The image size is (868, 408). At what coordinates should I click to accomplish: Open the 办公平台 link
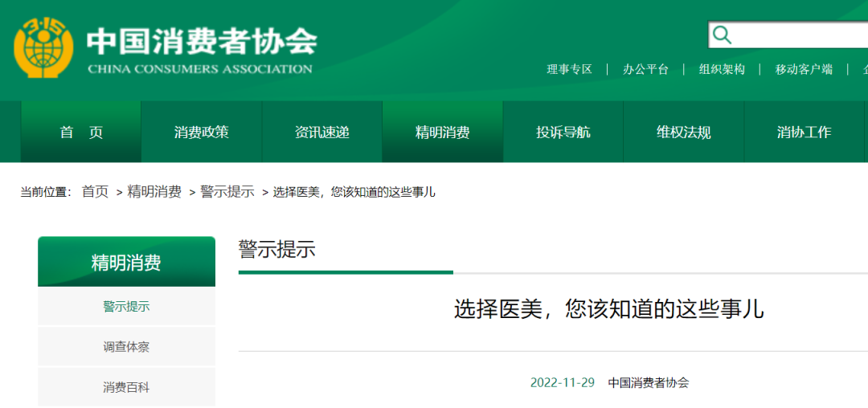pyautogui.click(x=645, y=69)
